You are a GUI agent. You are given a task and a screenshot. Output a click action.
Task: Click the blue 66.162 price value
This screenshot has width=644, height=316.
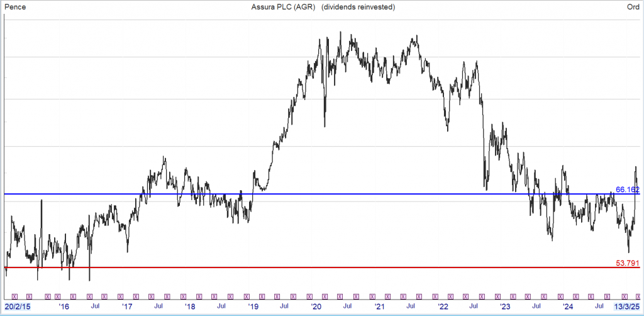[x=627, y=189]
